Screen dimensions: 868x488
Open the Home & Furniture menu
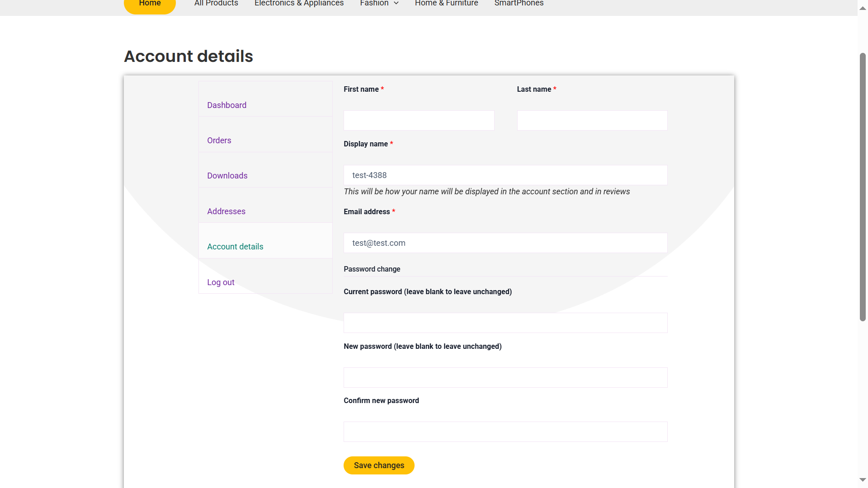pos(446,4)
